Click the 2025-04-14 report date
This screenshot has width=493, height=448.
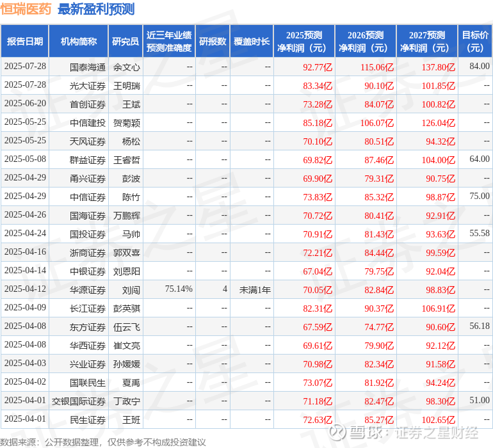(x=25, y=270)
